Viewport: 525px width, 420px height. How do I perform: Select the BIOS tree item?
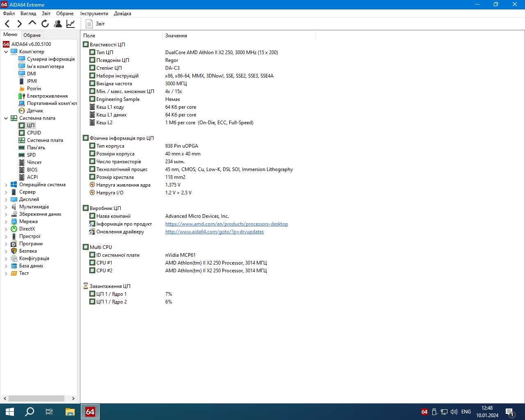(32, 170)
